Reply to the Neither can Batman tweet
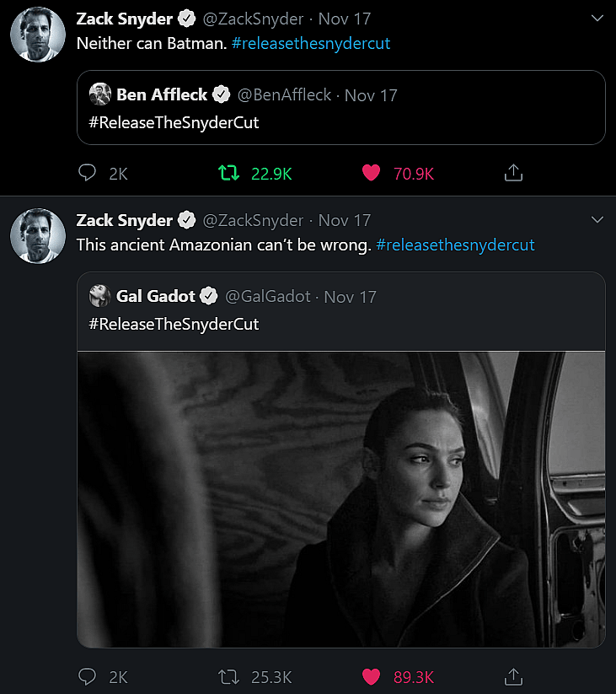Image resolution: width=616 pixels, height=694 pixels. (x=88, y=173)
